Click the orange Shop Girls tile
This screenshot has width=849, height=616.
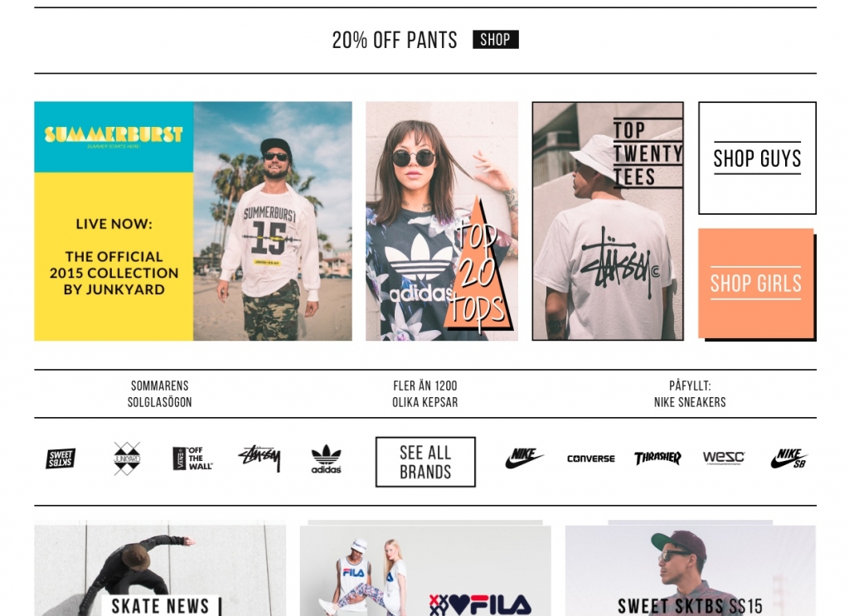click(x=756, y=284)
